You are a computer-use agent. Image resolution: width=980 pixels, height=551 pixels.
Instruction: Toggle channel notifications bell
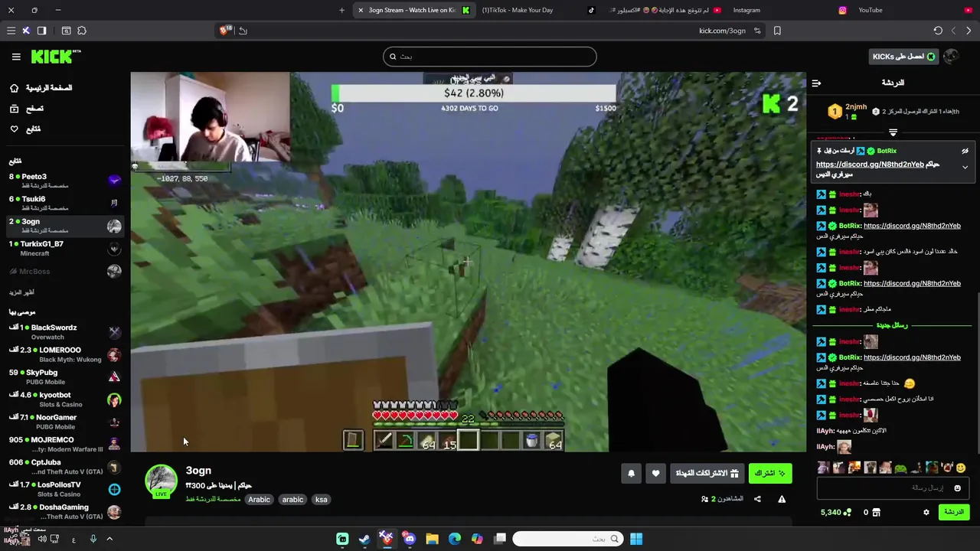point(631,474)
